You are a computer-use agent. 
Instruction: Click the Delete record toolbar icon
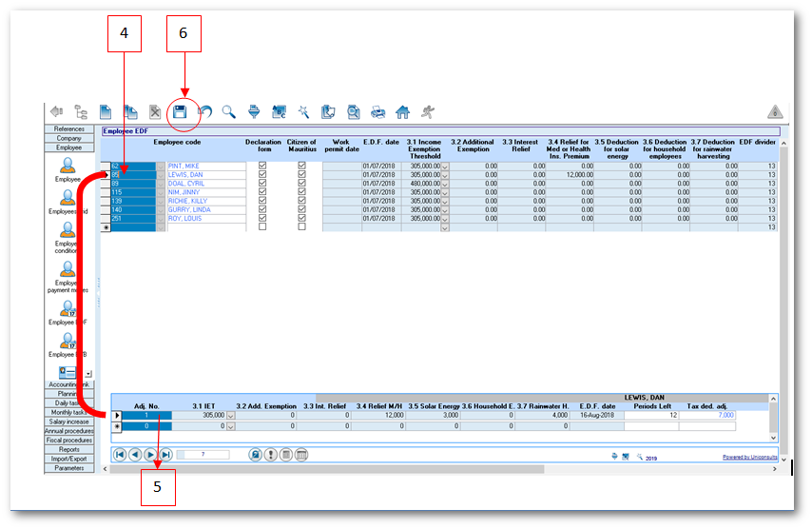(155, 112)
